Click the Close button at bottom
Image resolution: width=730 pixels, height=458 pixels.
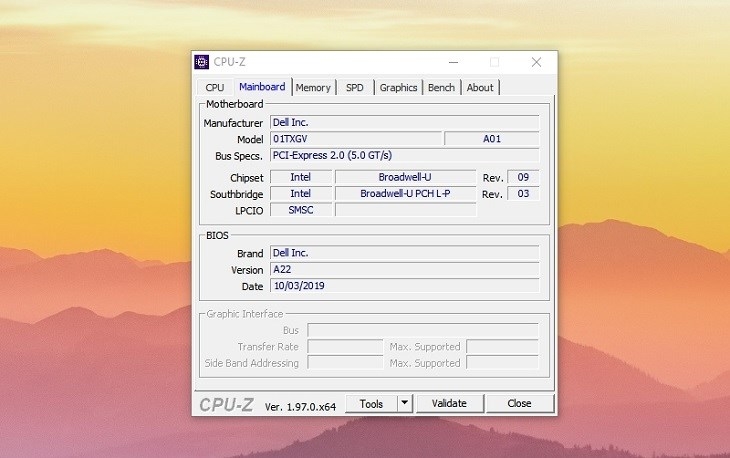(x=519, y=404)
